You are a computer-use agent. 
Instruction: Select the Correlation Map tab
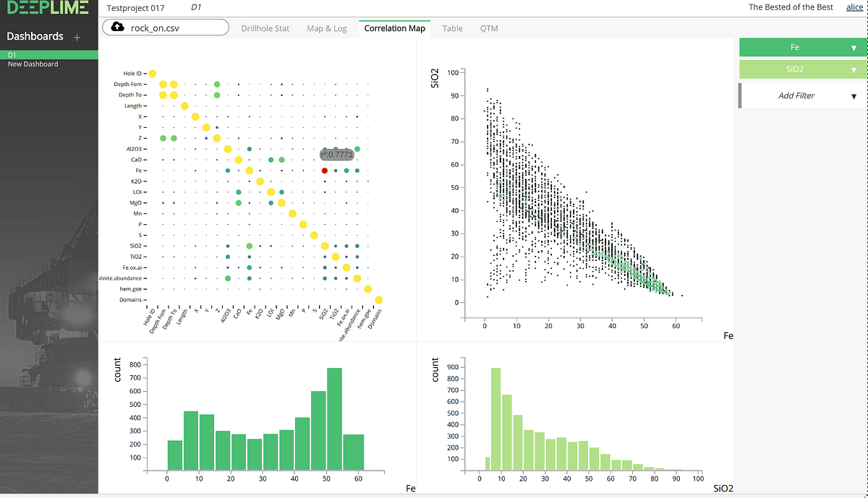394,28
